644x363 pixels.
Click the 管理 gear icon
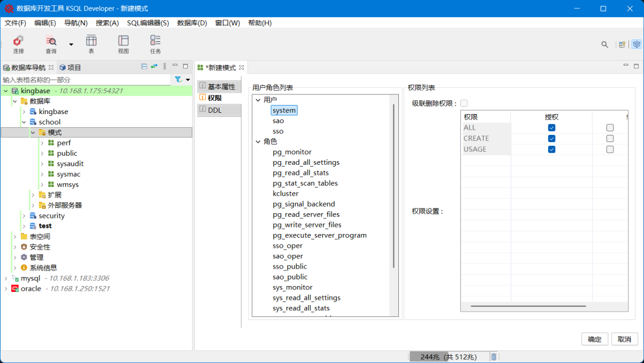point(24,257)
